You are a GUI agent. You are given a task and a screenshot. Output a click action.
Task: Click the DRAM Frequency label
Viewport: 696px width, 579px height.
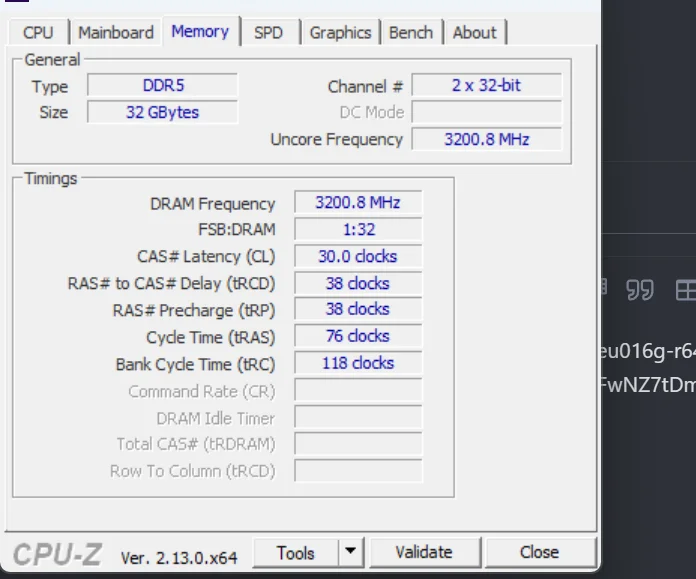213,204
